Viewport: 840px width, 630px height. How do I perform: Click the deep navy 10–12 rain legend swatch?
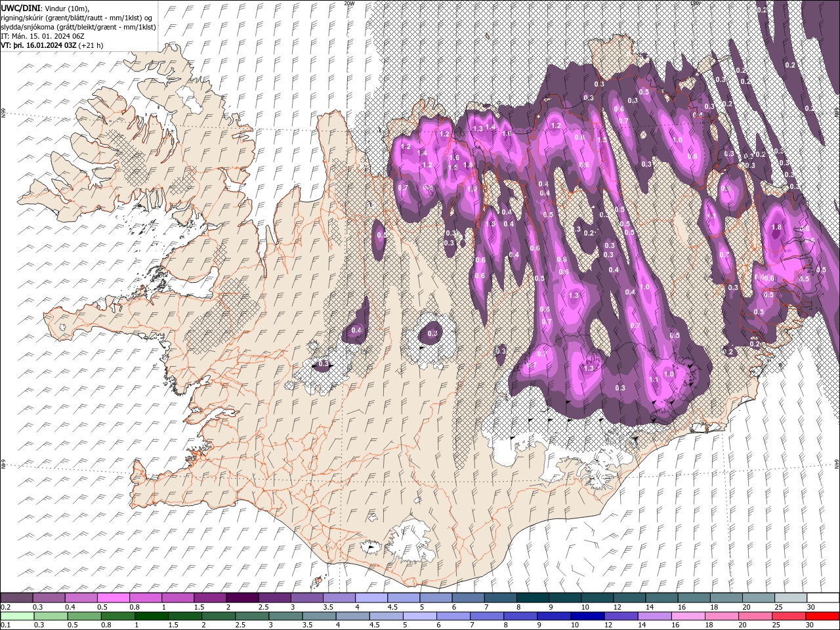[587, 616]
